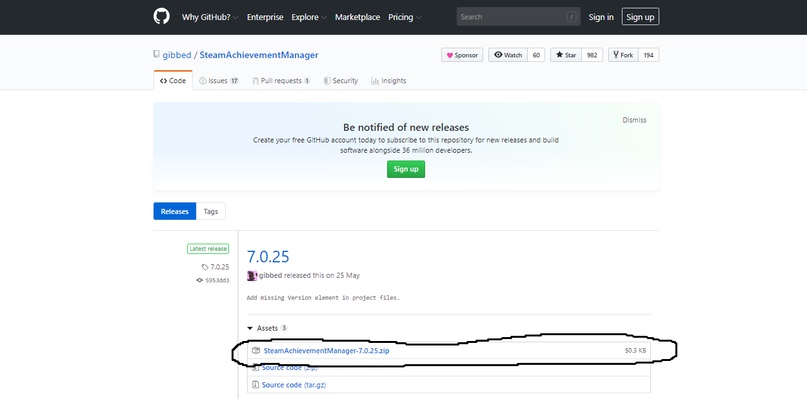Expand the Explore menu
This screenshot has height=399, width=807.
click(x=309, y=17)
